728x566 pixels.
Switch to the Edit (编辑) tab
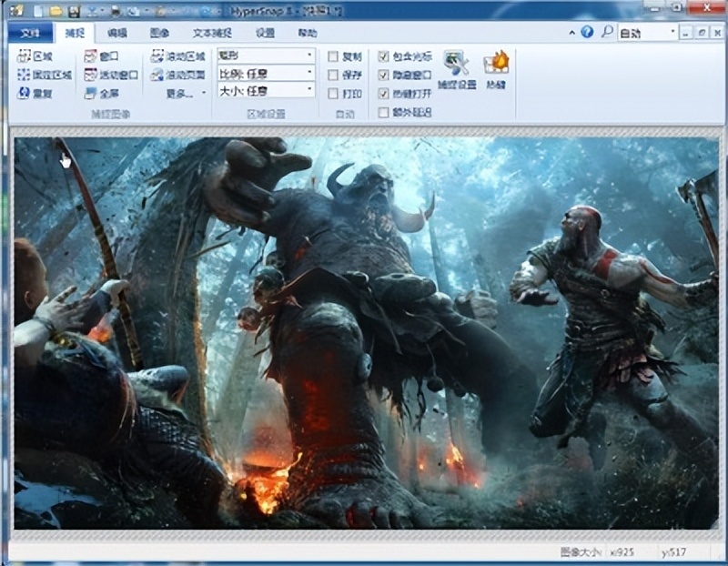coord(117,33)
